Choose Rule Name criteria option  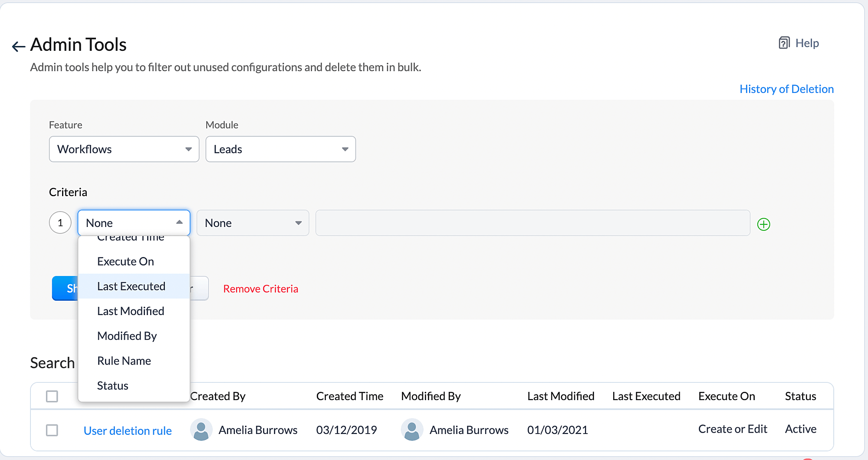click(x=124, y=361)
